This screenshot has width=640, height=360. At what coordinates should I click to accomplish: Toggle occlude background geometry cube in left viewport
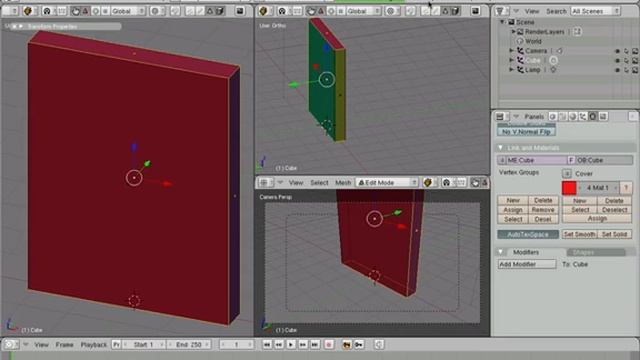[x=220, y=11]
